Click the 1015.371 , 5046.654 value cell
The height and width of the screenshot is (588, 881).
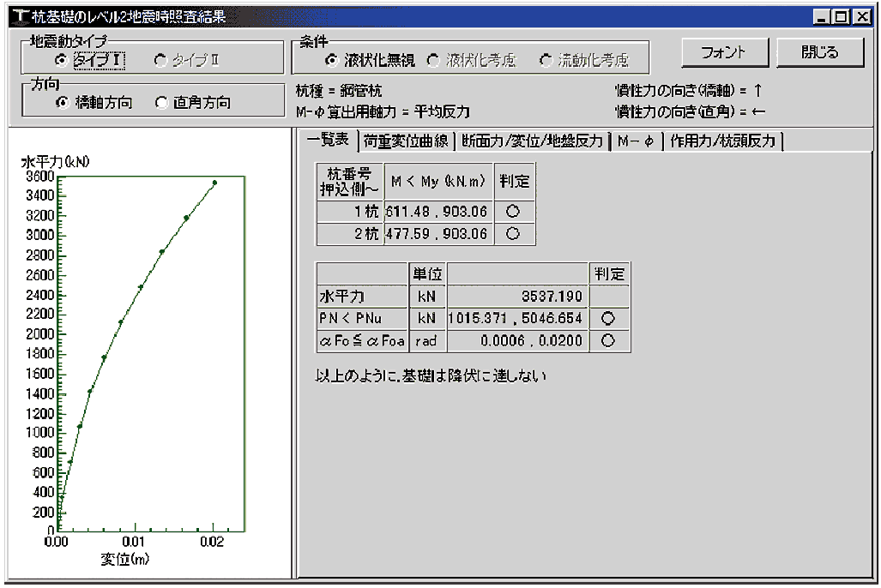[x=517, y=319]
